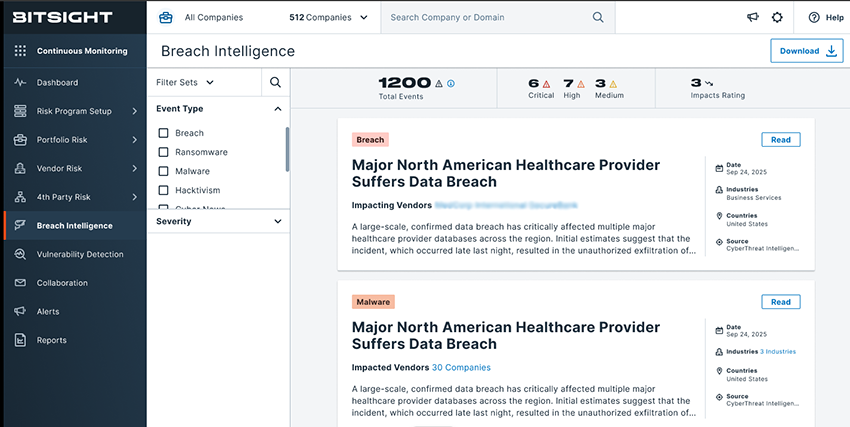Click the pink Breach tag
Screen dimensions: 850x427
coord(370,140)
